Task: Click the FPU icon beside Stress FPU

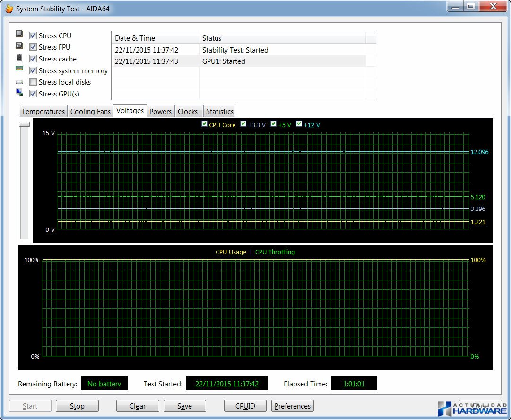Action: point(19,45)
